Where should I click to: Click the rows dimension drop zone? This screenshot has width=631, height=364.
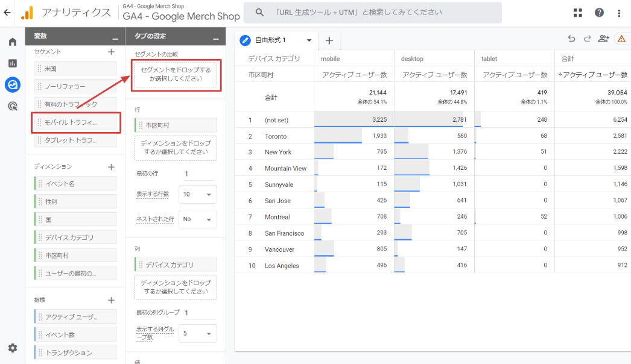point(176,148)
